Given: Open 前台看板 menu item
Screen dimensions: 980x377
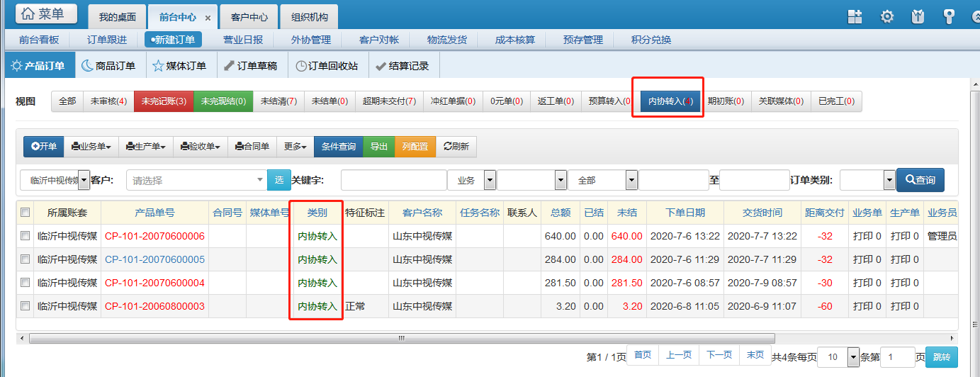Looking at the screenshot, I should pyautogui.click(x=39, y=40).
